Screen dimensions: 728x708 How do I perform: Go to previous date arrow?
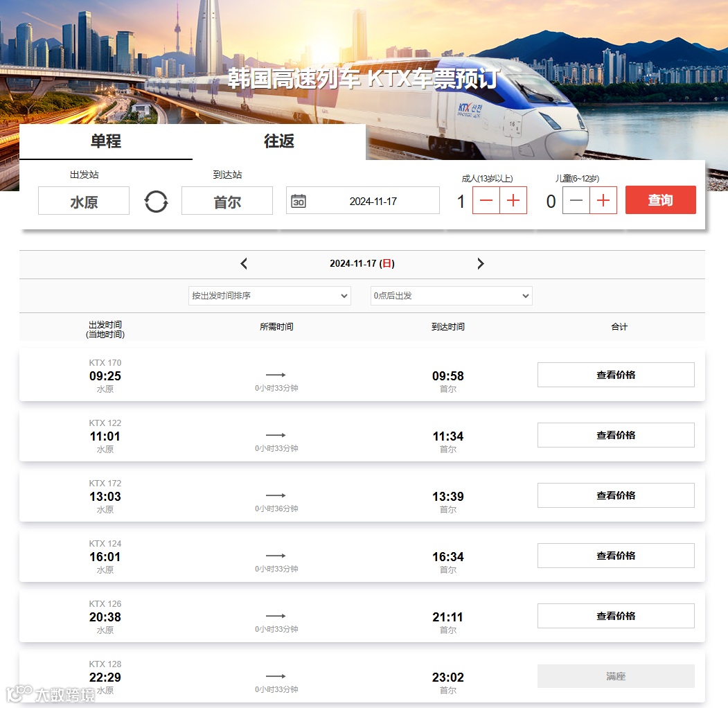point(245,264)
